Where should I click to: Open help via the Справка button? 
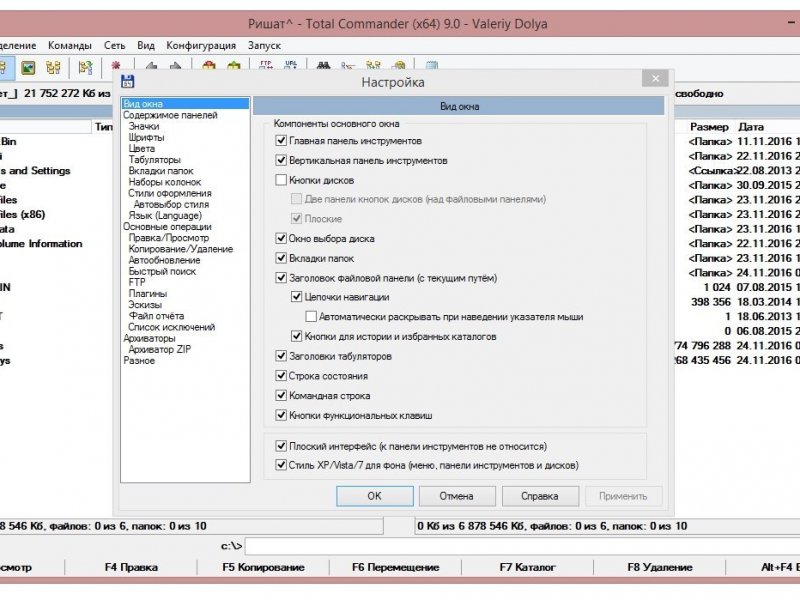pyautogui.click(x=540, y=496)
